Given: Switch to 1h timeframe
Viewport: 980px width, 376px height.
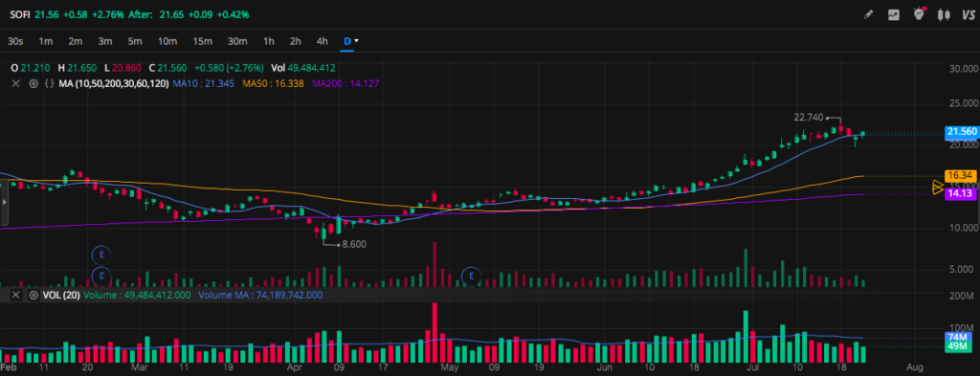Looking at the screenshot, I should (269, 41).
